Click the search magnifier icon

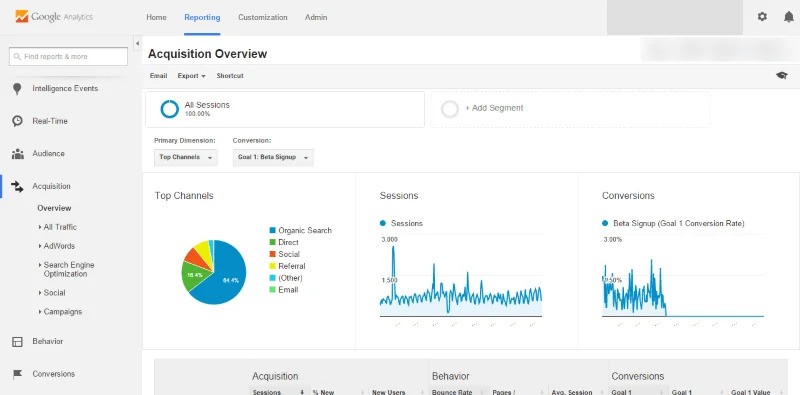[17, 57]
